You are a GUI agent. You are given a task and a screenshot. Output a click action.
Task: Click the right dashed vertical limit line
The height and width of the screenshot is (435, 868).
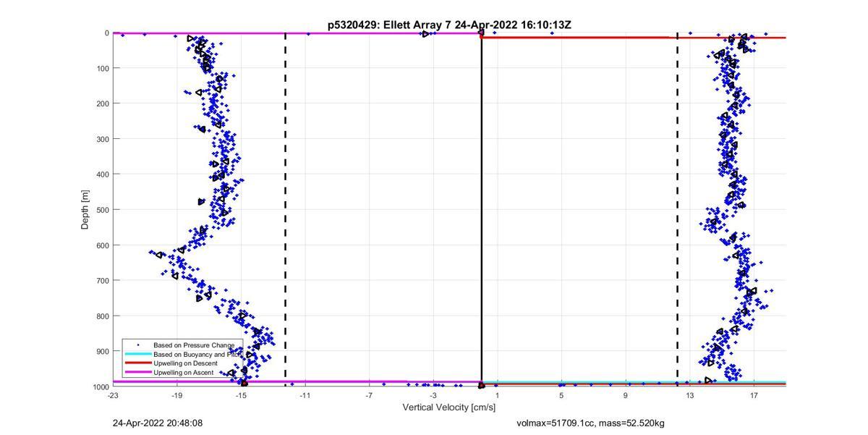pos(677,209)
